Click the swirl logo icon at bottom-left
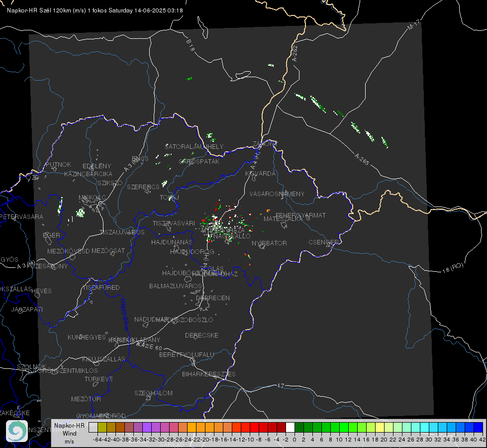Viewport: 487px width, 448px height. point(17,431)
